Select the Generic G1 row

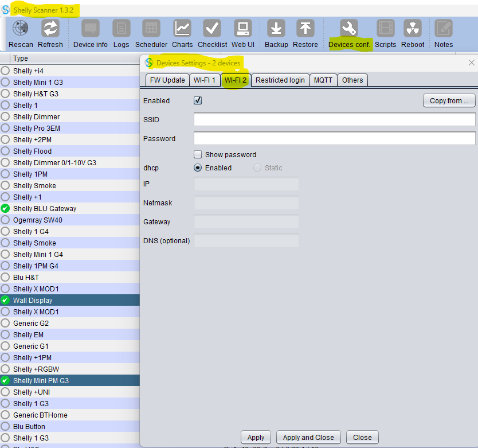(x=70, y=346)
